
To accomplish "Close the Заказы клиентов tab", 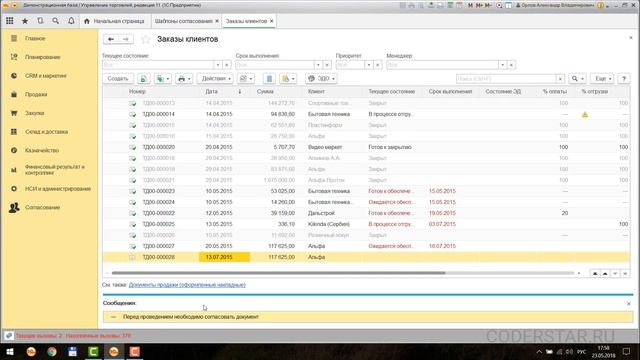I will coord(271,21).
